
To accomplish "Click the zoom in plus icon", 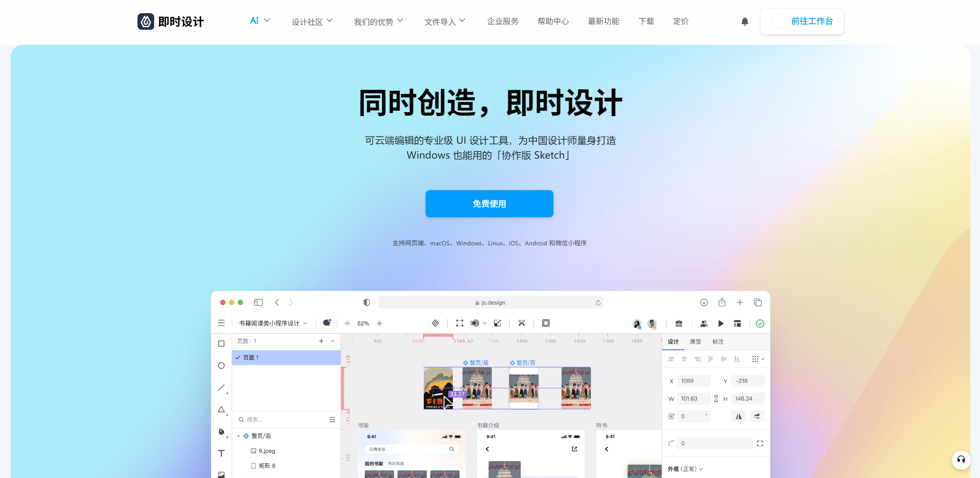I will coord(380,324).
